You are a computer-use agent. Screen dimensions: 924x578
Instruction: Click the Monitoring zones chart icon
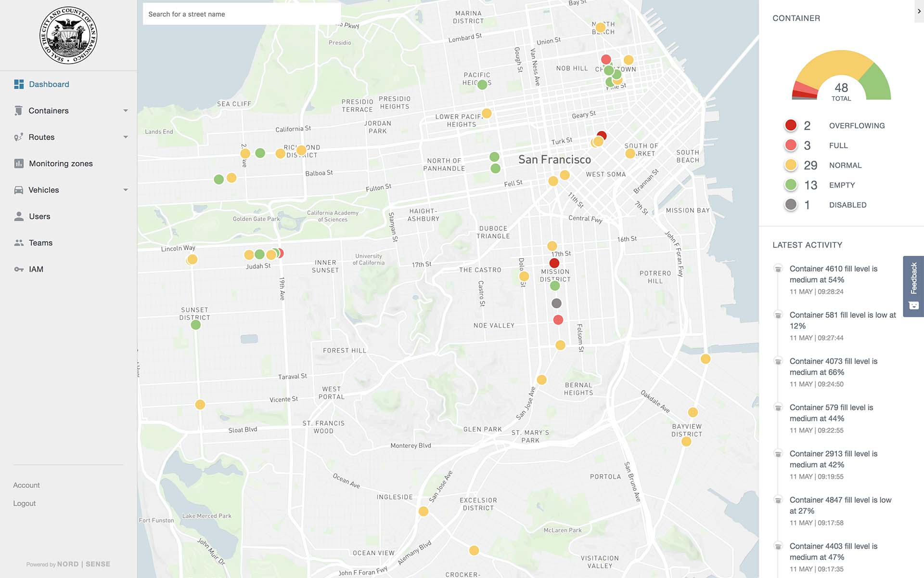click(19, 164)
